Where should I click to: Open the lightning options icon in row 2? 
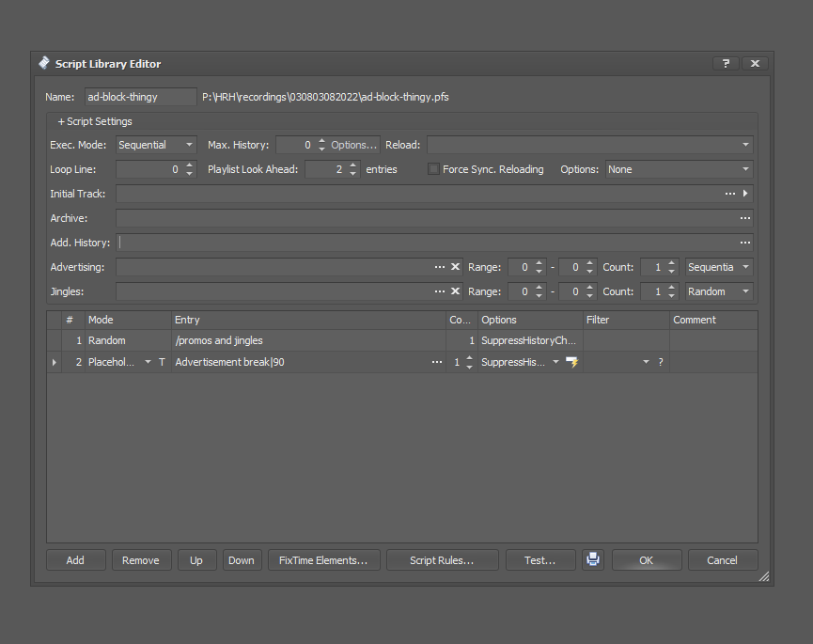[x=571, y=362]
